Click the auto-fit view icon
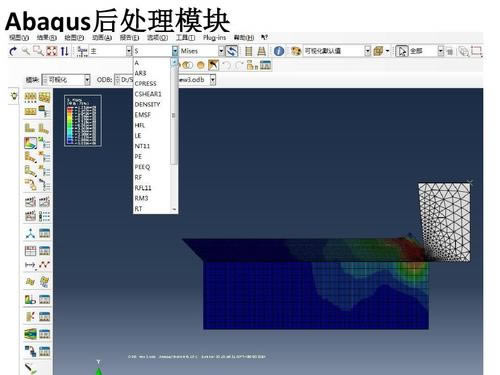The image size is (500, 375). [x=52, y=51]
